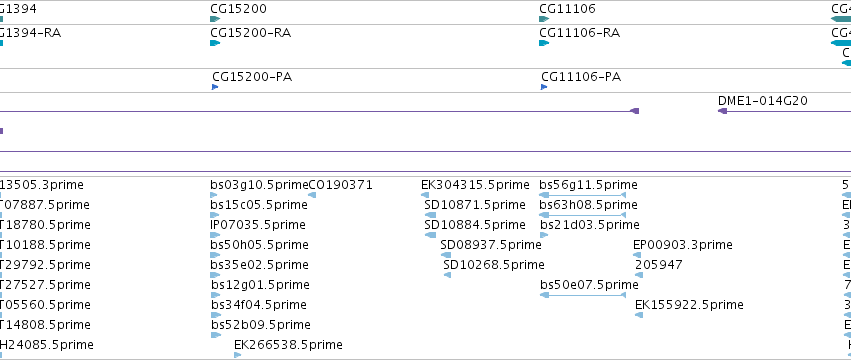Click the DME1-014G20 purple arrowhead
The width and height of the screenshot is (851, 360).
click(x=722, y=111)
